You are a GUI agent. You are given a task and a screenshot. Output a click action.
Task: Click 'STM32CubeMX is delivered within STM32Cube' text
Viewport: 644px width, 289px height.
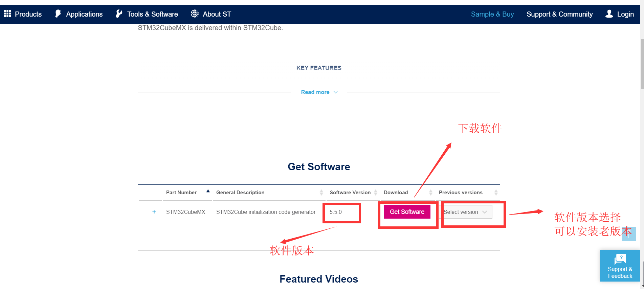pos(210,28)
